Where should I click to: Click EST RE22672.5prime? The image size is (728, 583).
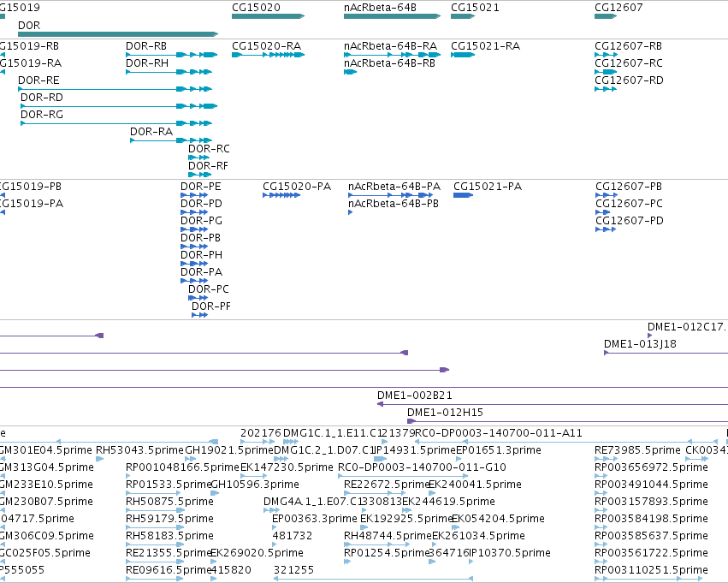[387, 485]
